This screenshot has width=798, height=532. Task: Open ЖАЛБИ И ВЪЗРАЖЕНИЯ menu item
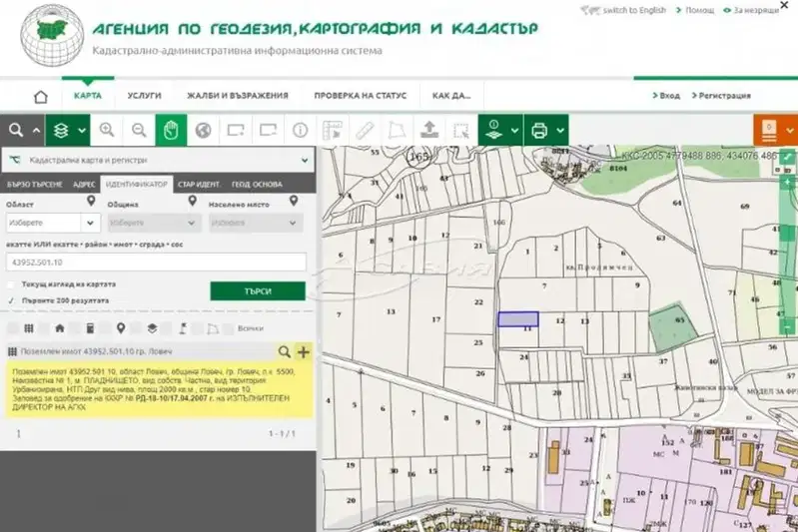[x=238, y=96]
